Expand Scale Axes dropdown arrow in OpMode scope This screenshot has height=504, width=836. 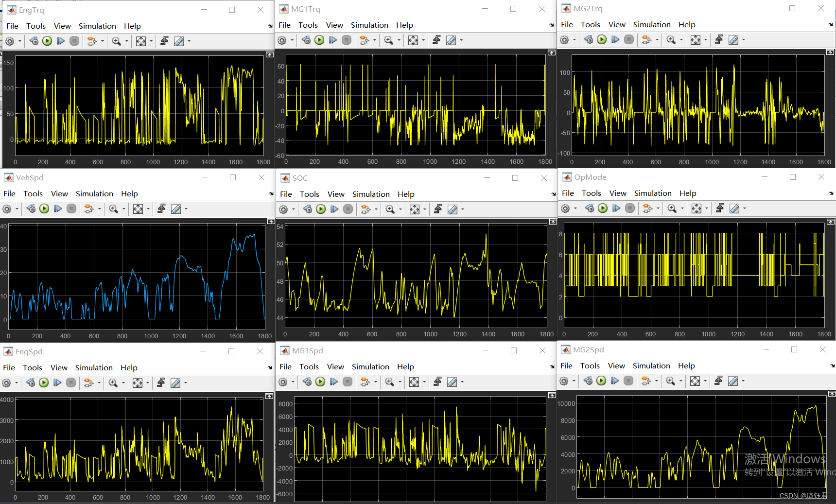coord(707,209)
